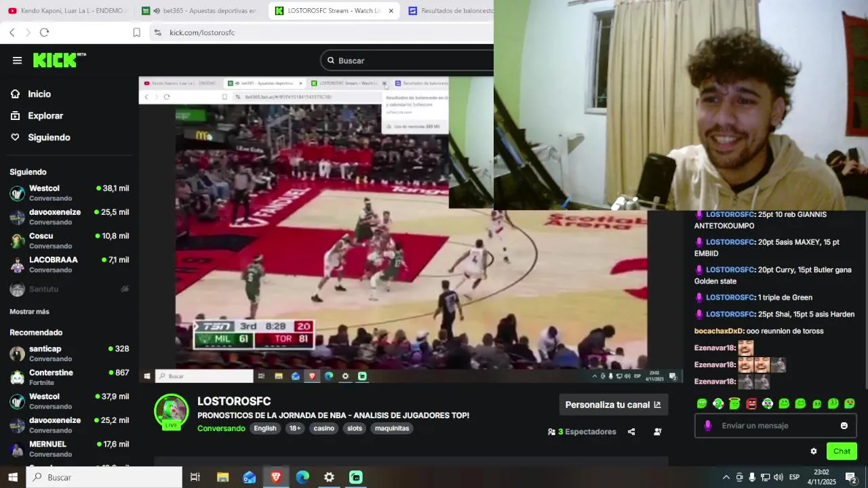Click bocachaxDxD's username in chat
This screenshot has height=488, width=868.
719,331
